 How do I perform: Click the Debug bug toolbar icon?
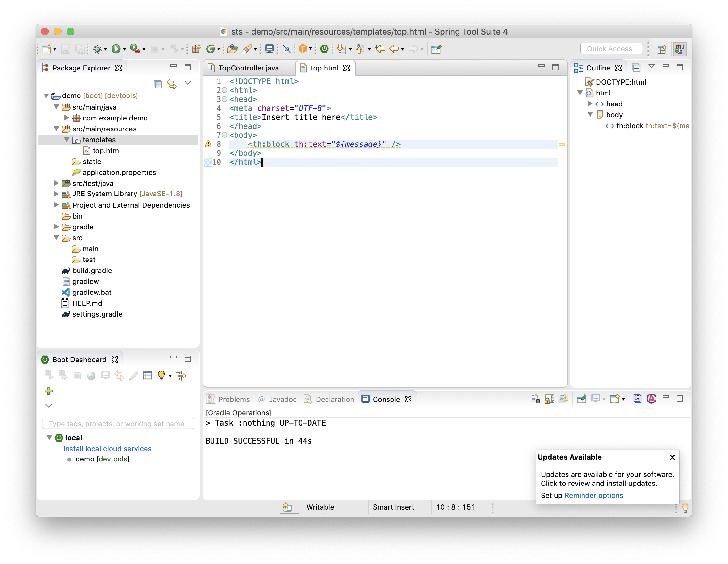tap(97, 49)
